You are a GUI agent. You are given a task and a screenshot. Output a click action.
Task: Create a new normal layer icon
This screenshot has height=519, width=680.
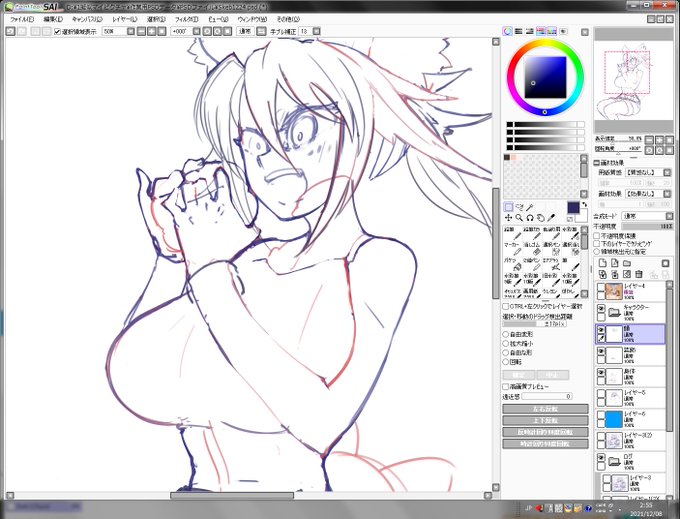coord(602,263)
